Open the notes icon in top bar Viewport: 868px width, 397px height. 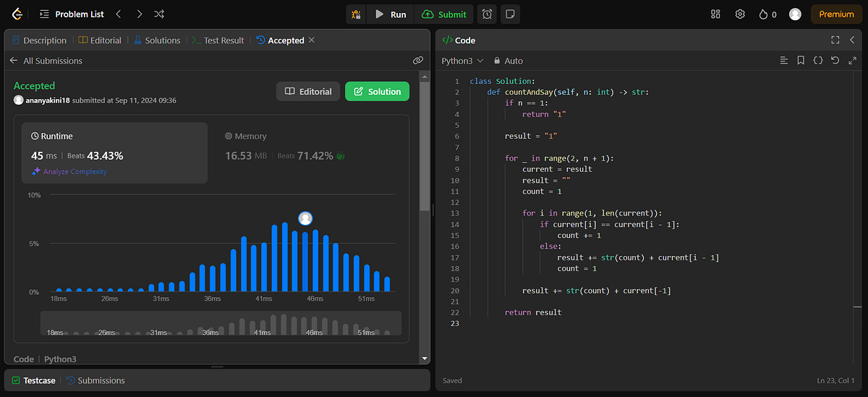(x=510, y=14)
